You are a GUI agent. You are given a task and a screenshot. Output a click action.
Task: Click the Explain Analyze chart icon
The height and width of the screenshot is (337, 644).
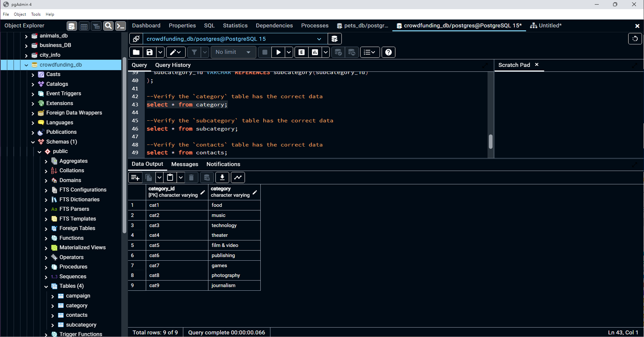pos(315,52)
